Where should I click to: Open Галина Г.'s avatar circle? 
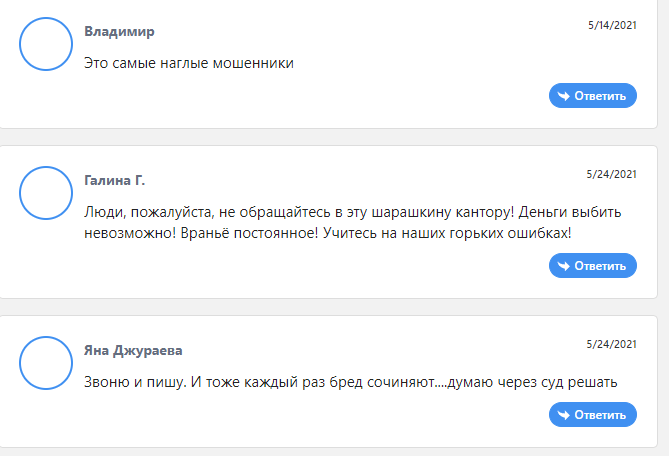[46, 193]
